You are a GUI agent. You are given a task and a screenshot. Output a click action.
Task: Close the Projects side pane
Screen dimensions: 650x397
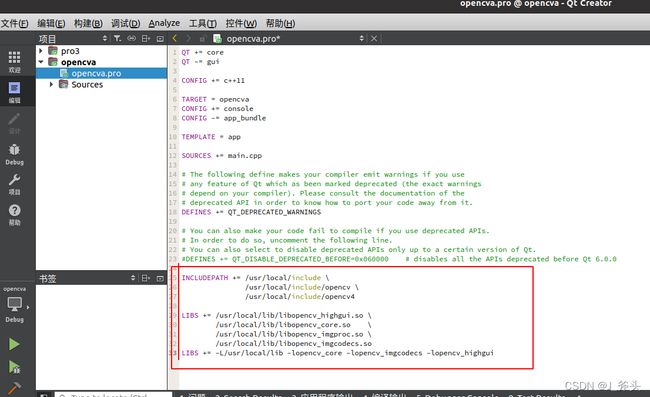[160, 39]
